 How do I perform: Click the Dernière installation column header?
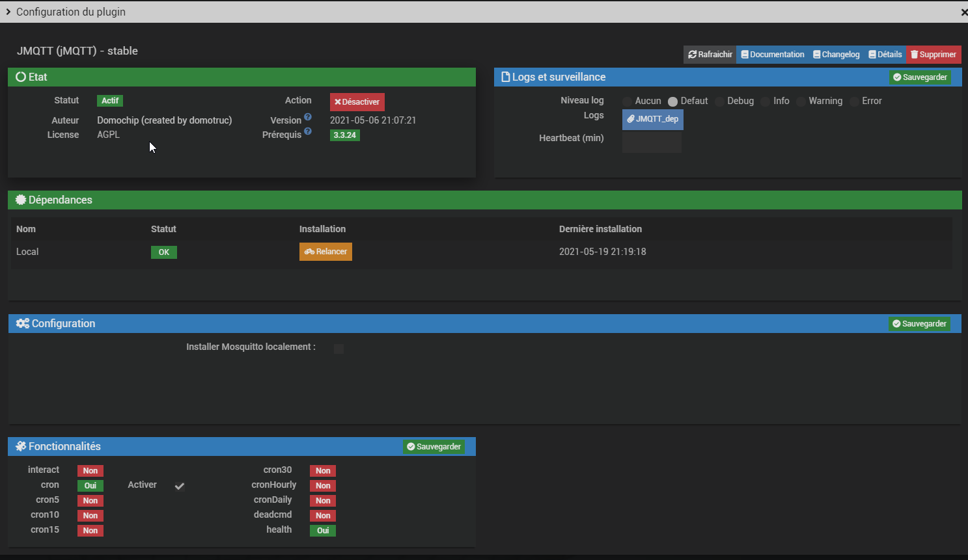tap(600, 229)
